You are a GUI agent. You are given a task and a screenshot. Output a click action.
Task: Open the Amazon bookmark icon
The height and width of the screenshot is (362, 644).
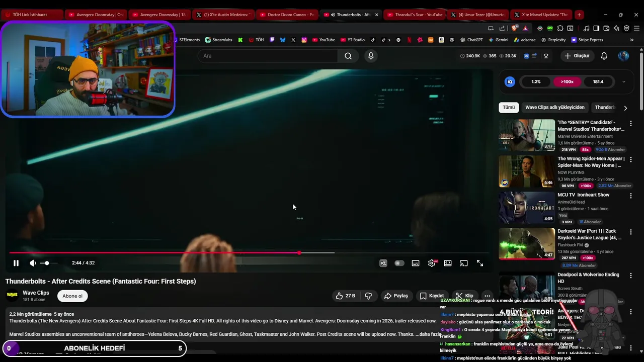441,40
